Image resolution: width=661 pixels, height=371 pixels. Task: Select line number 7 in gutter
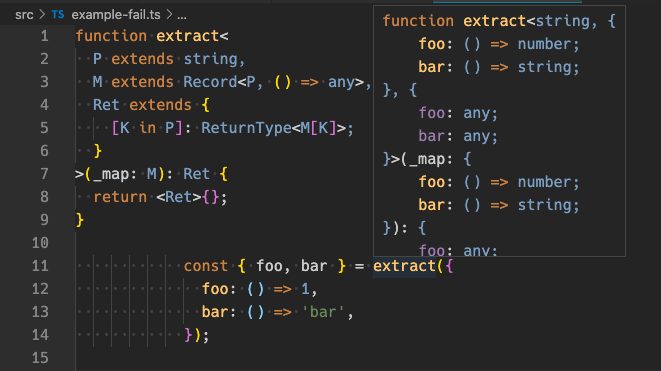coord(44,174)
